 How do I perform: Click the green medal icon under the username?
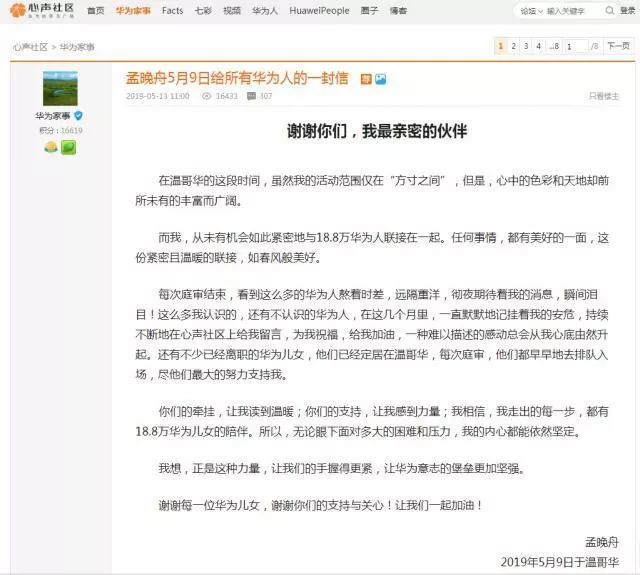(x=68, y=147)
